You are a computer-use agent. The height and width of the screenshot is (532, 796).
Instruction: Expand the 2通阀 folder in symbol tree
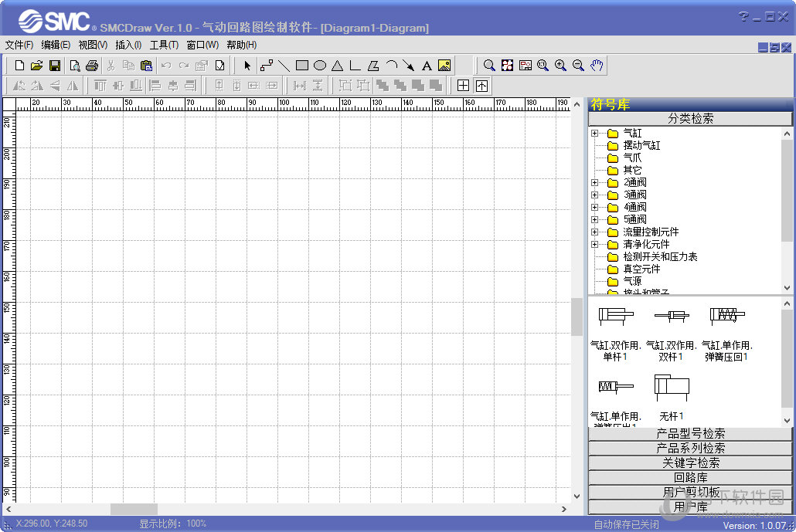click(594, 182)
